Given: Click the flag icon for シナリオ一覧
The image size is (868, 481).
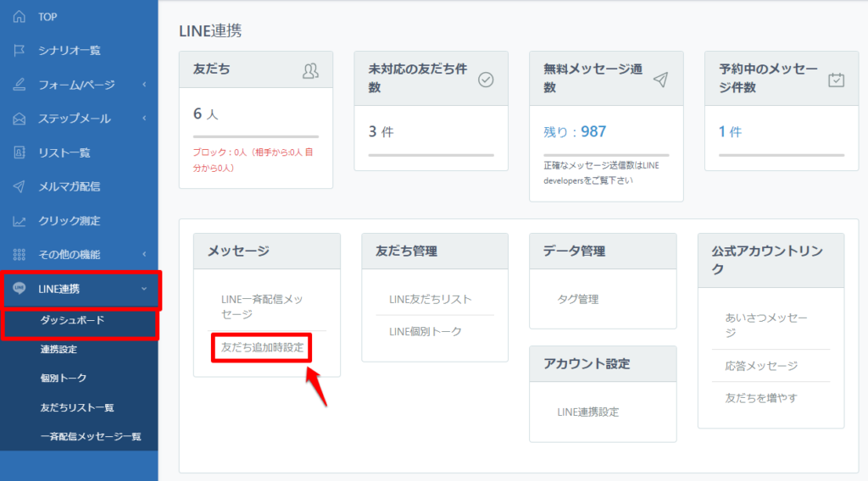Looking at the screenshot, I should [19, 50].
